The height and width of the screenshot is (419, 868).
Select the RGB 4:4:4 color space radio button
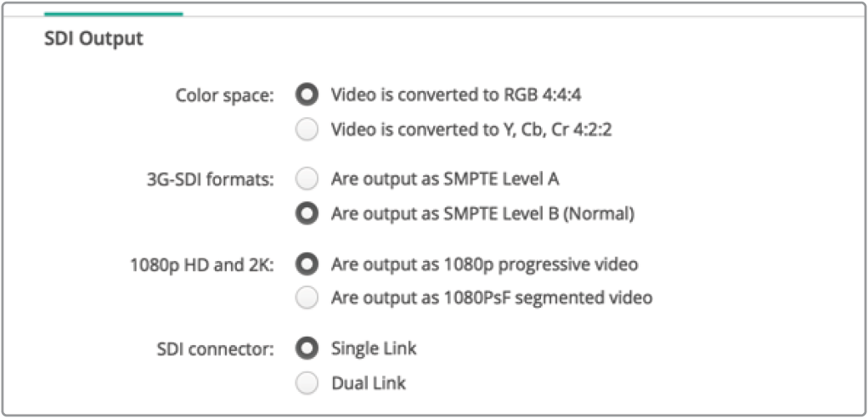tap(307, 94)
